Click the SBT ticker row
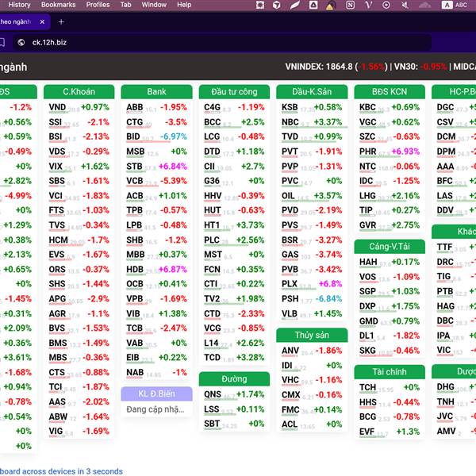 click(x=234, y=424)
